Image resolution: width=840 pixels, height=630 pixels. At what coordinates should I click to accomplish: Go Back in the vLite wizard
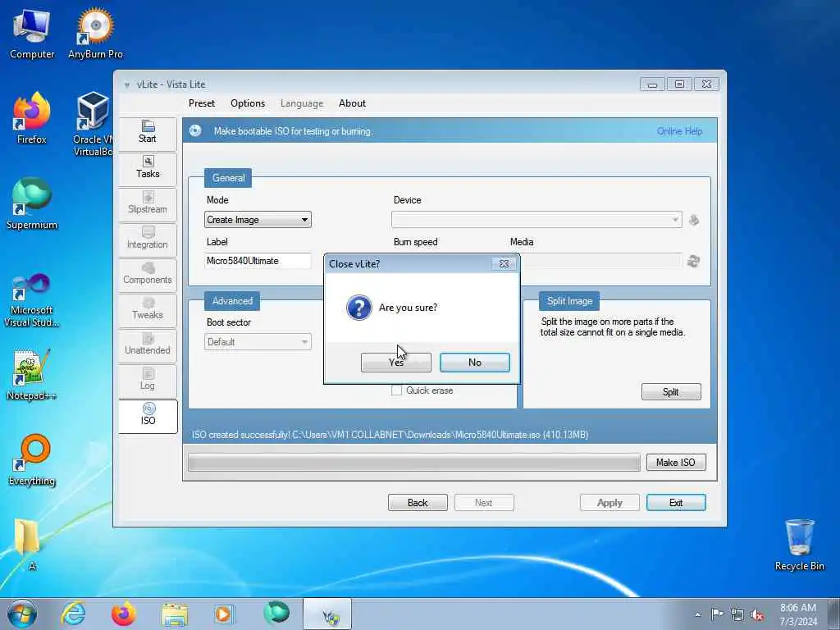[418, 503]
